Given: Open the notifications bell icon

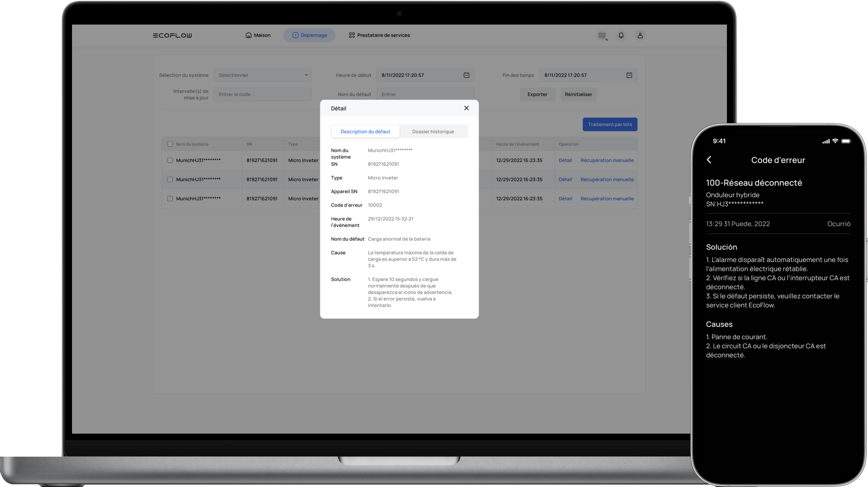Looking at the screenshot, I should click(x=621, y=36).
